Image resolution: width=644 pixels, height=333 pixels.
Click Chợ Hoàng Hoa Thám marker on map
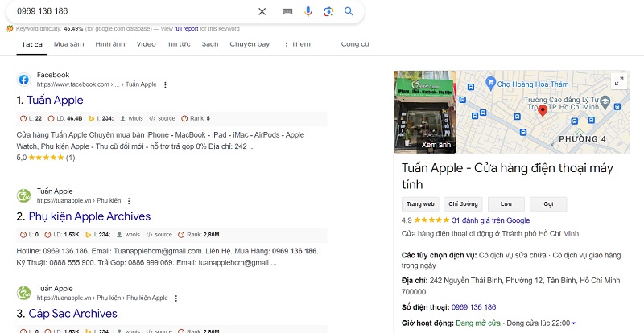click(x=491, y=84)
